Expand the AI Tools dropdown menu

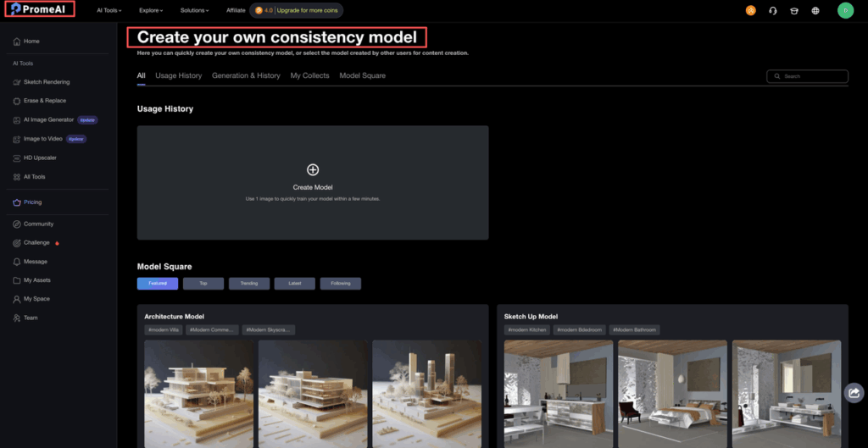(x=109, y=10)
